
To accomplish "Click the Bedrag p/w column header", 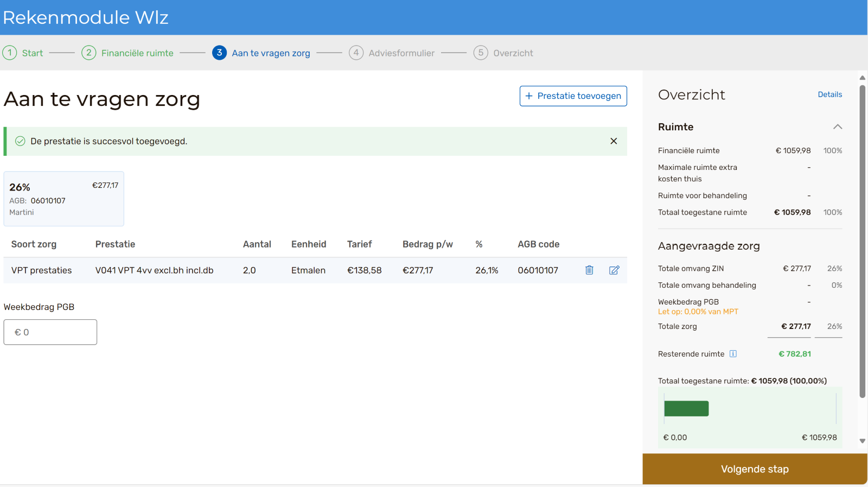I will click(427, 244).
